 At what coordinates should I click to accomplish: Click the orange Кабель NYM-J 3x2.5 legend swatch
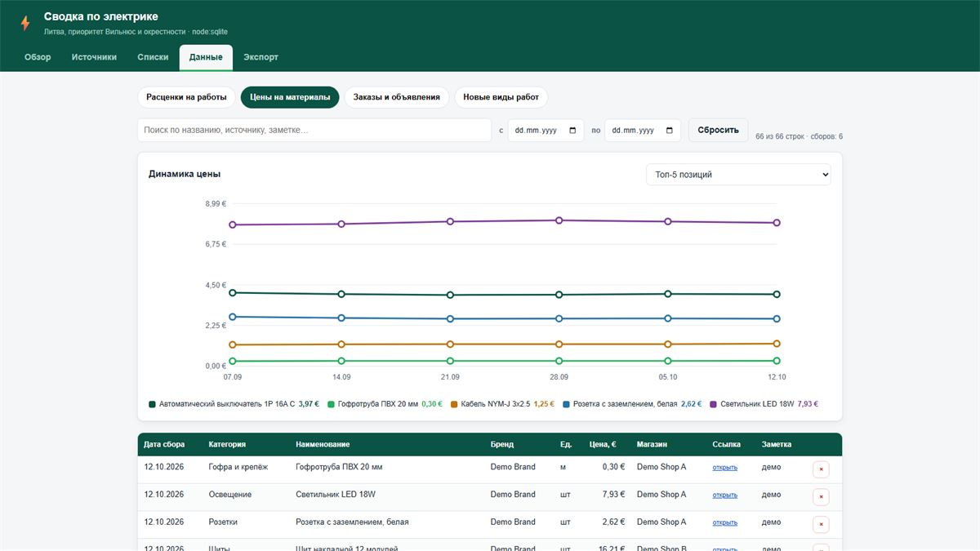(454, 404)
